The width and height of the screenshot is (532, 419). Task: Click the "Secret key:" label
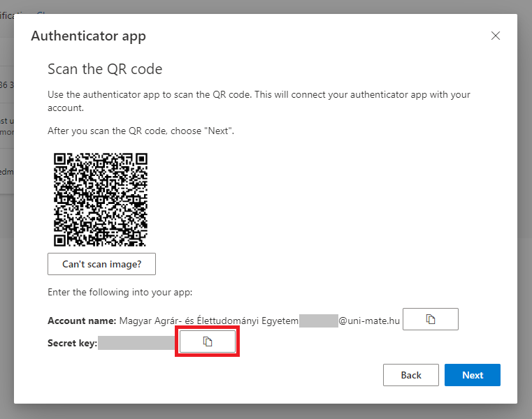coord(72,343)
